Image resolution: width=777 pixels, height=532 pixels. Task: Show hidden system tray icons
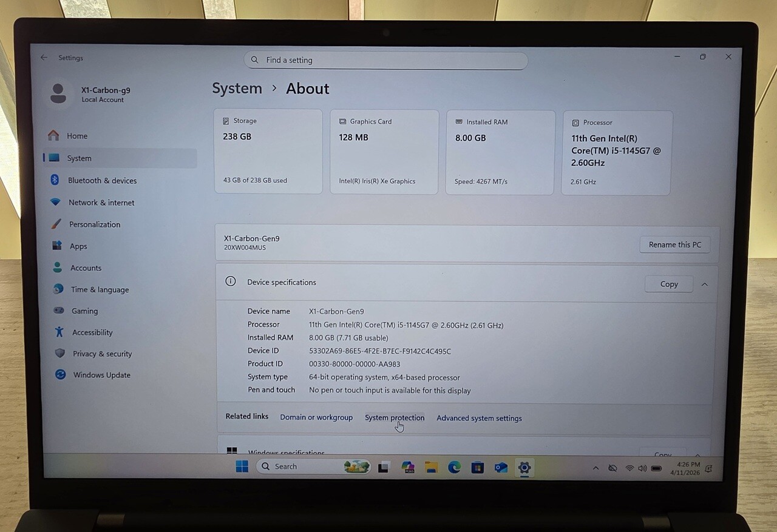click(x=595, y=468)
